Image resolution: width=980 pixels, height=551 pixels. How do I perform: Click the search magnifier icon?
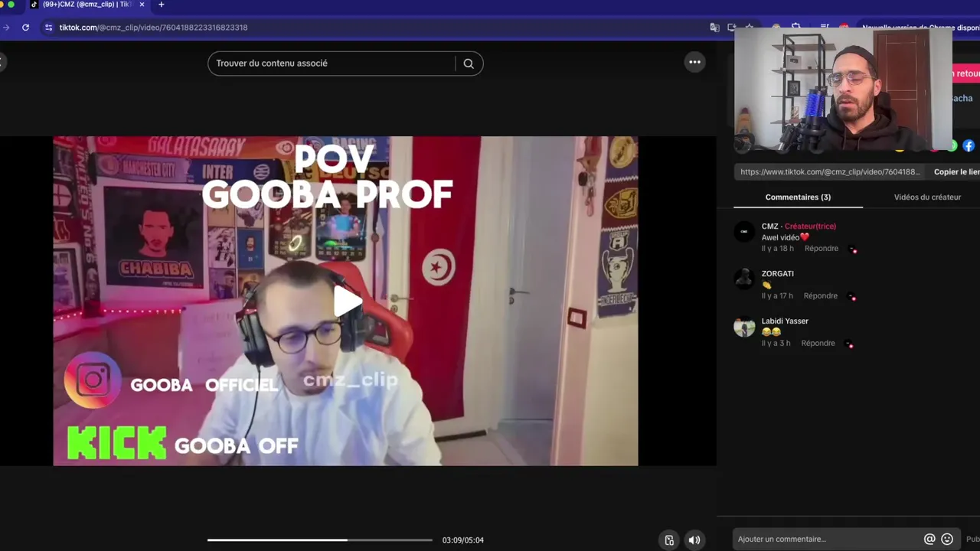[x=469, y=64]
